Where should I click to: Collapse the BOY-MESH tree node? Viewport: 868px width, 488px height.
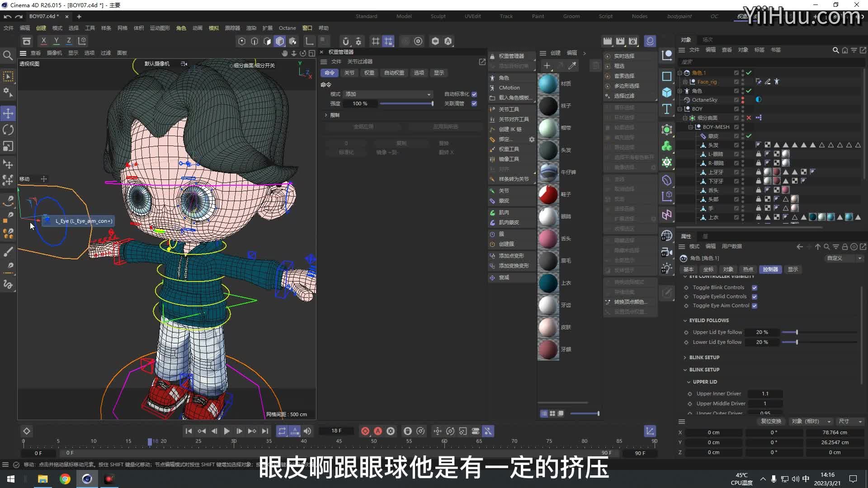pyautogui.click(x=690, y=127)
